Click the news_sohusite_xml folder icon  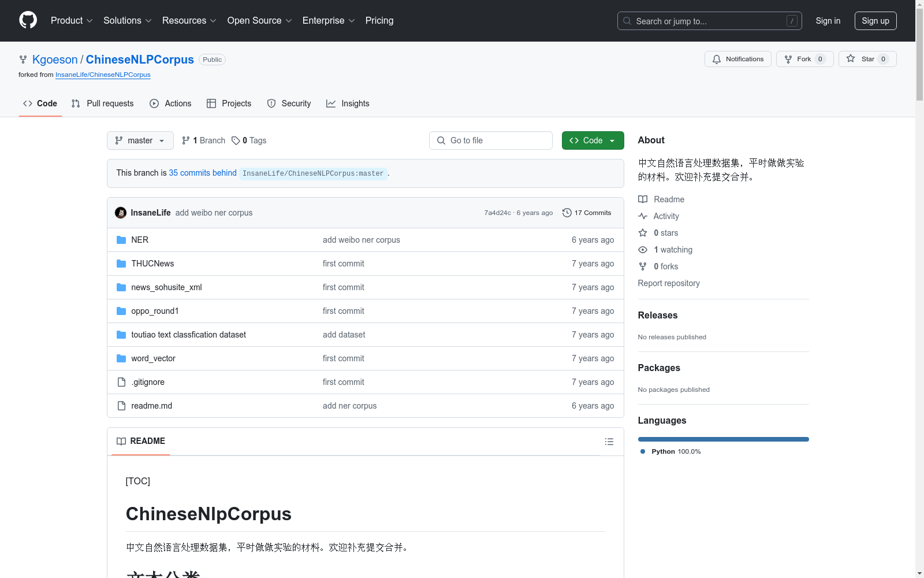tap(121, 287)
